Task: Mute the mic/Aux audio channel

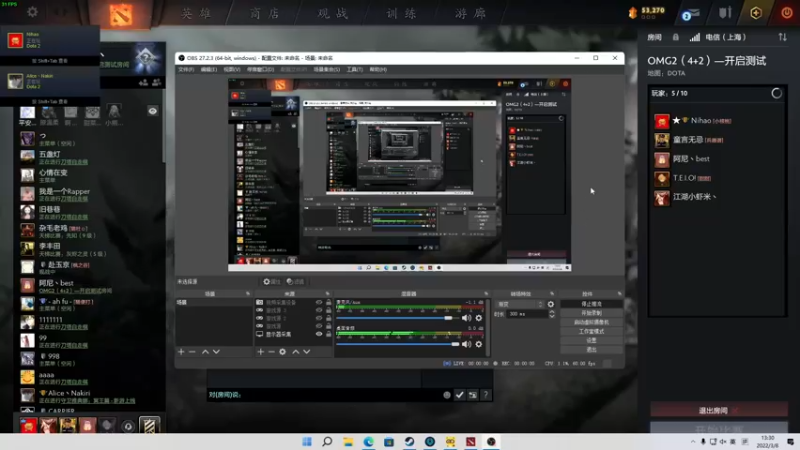Action: point(466,318)
